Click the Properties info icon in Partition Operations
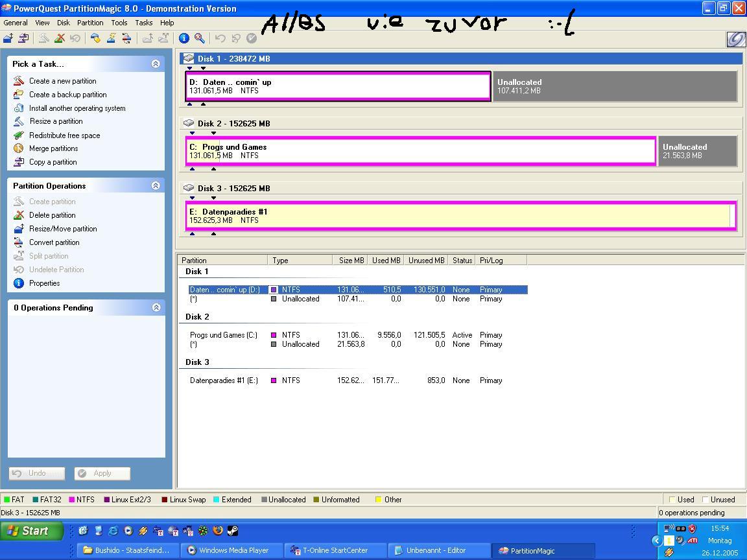Viewport: 747px width, 560px height. point(19,283)
